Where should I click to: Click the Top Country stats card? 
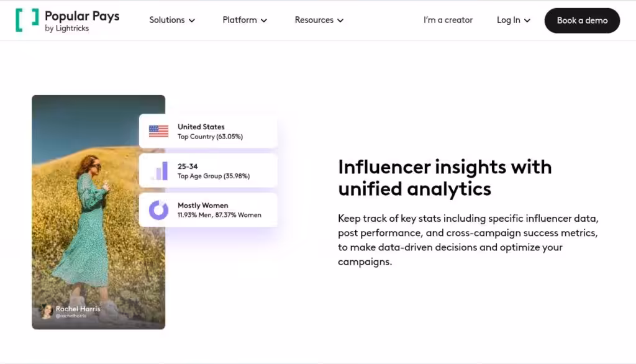(208, 131)
